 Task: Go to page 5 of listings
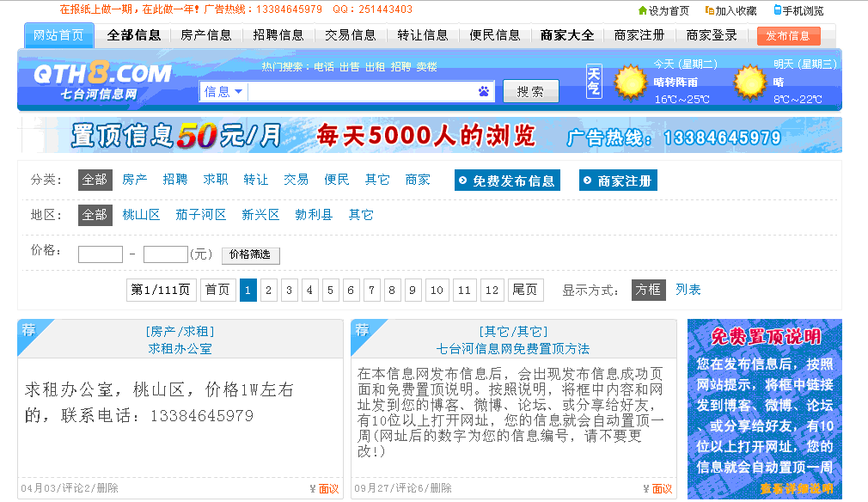coord(330,290)
